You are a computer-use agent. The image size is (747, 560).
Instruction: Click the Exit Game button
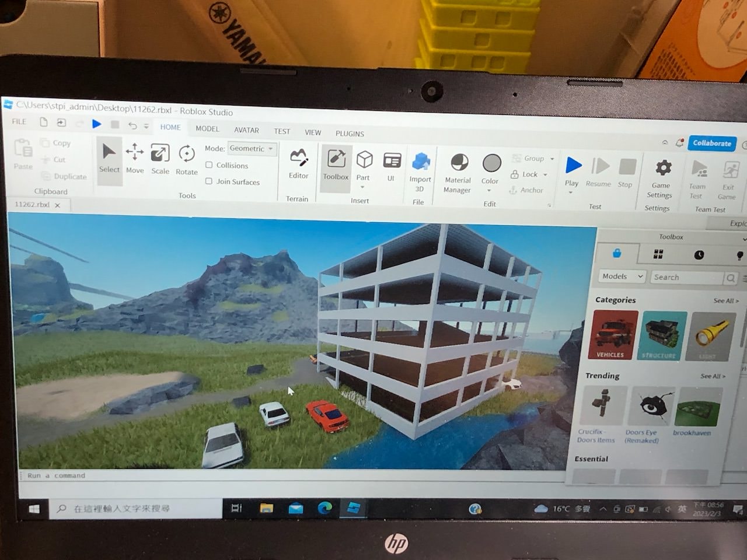tap(729, 181)
